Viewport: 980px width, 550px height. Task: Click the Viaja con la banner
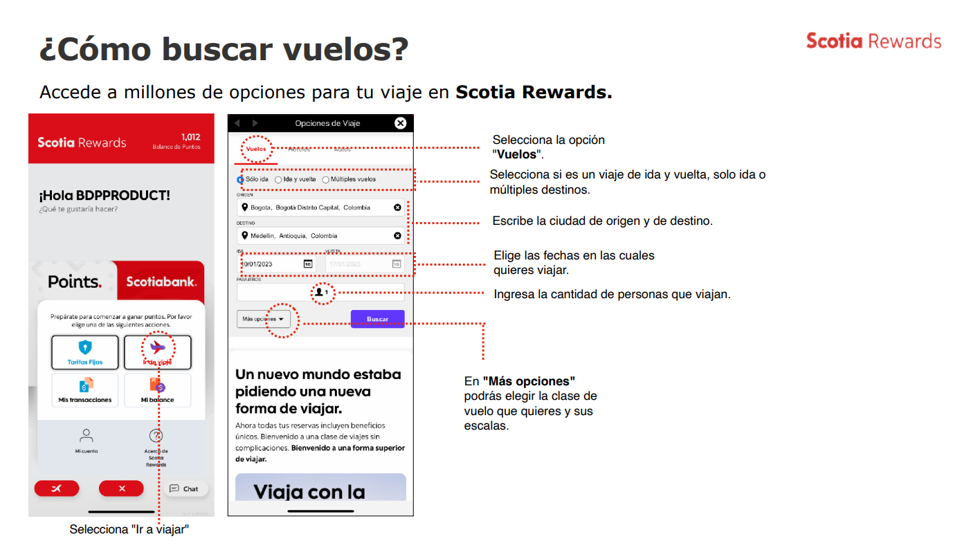coord(320,486)
